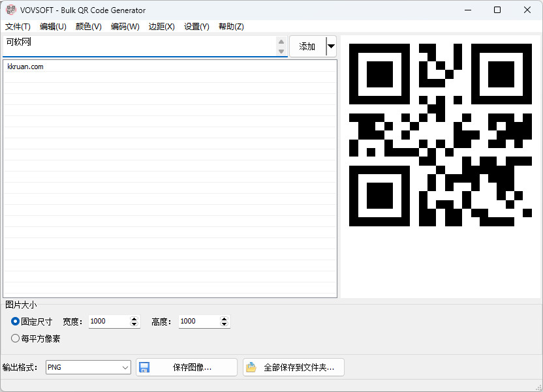Increase 高度 with the up stepper
Screen dimensions: 543x392
pos(224,319)
